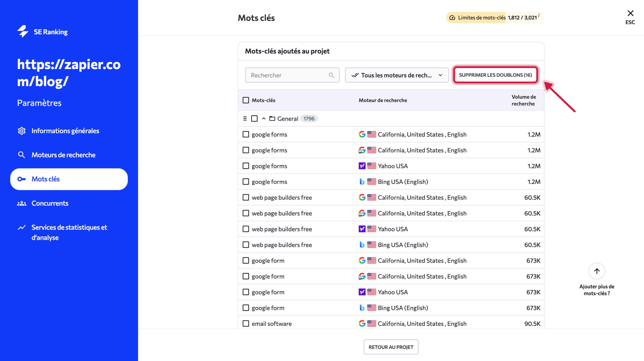The width and height of the screenshot is (644, 361).
Task: Click 673K volume in google form Bing row
Action: pos(533,308)
